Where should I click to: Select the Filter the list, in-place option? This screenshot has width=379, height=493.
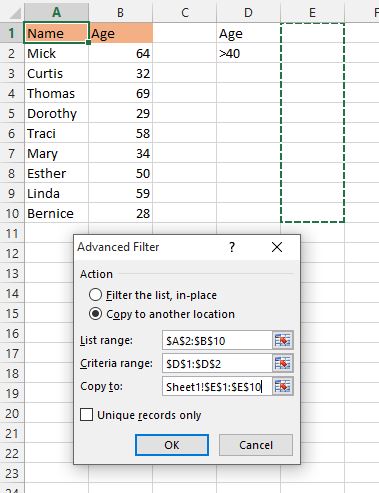tap(95, 295)
